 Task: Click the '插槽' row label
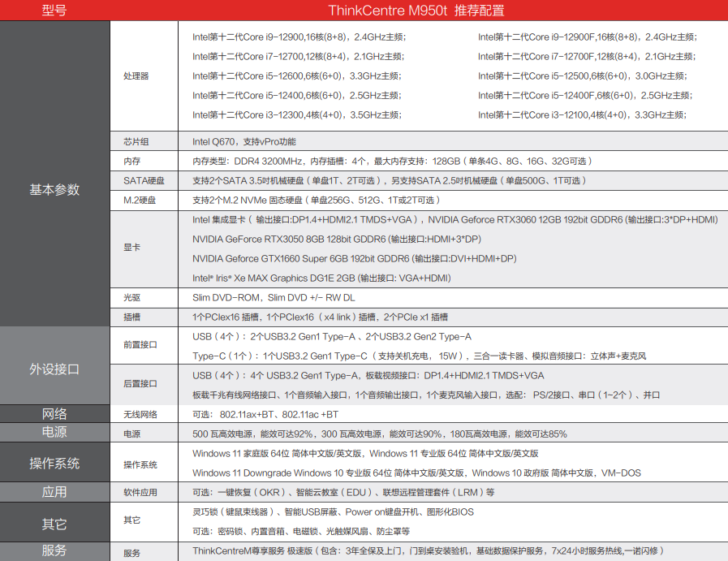[131, 317]
